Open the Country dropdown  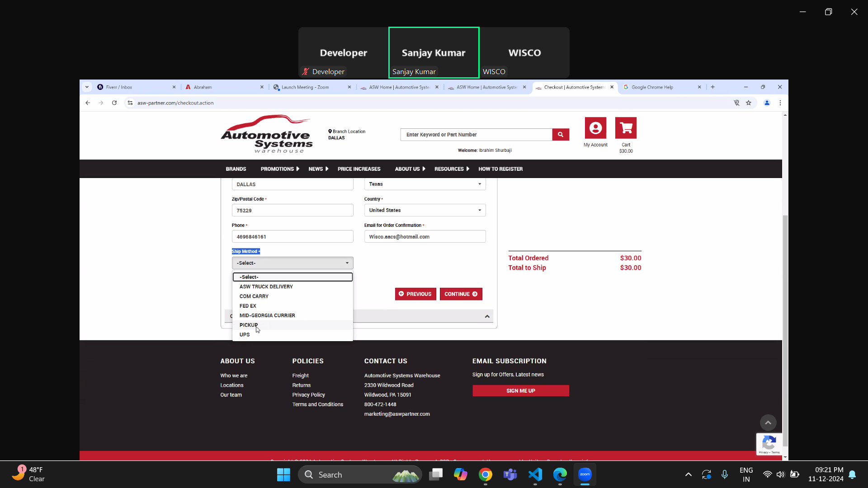[425, 210]
